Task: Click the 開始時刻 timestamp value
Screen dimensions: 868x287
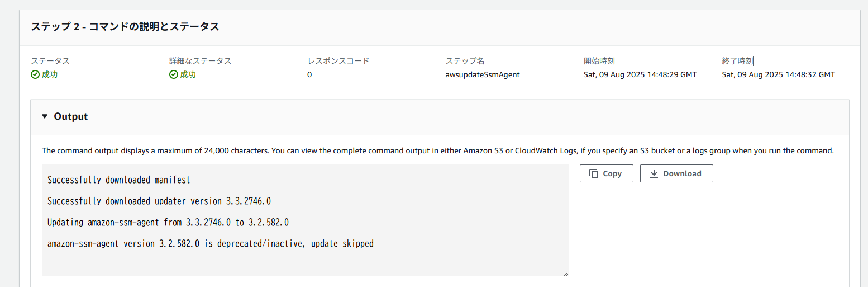Action: point(640,74)
